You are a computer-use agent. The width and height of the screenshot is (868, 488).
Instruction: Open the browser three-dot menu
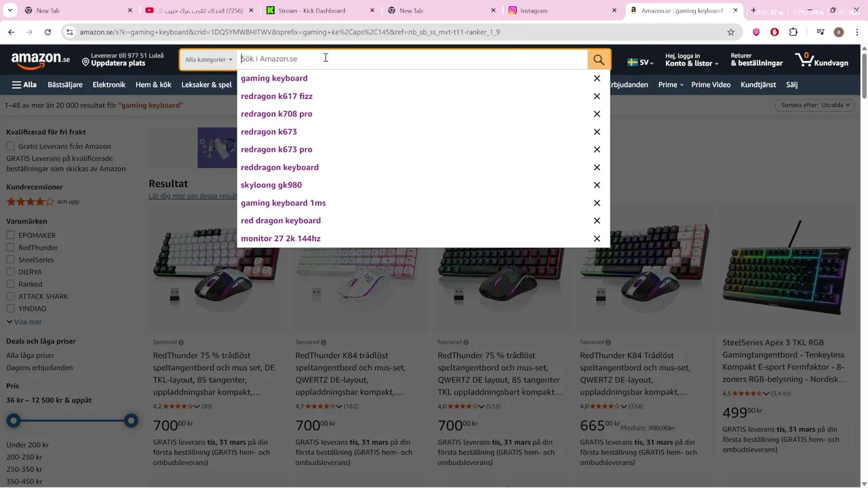coord(856,32)
